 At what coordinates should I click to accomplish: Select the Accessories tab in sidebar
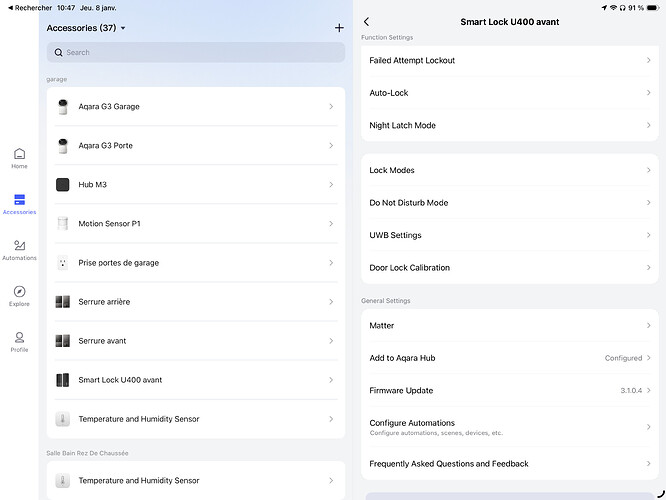pyautogui.click(x=19, y=203)
